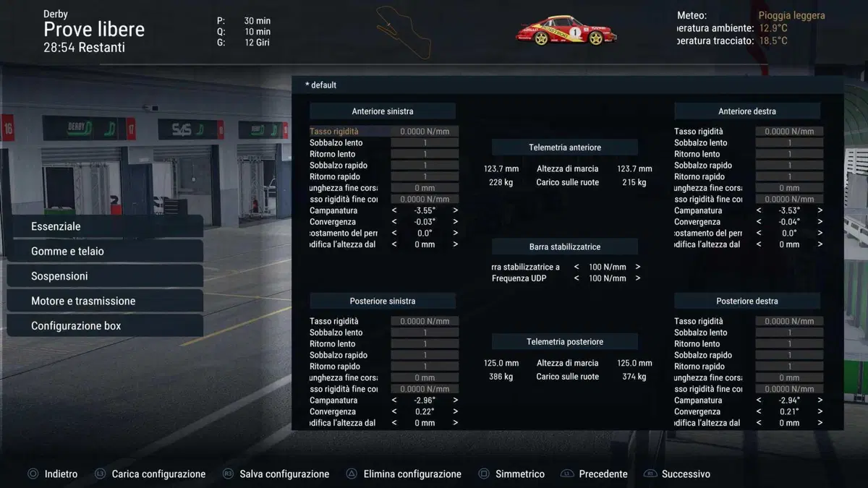The height and width of the screenshot is (488, 868).
Task: Click the triangle icon for Elimina configurazione
Action: 352,474
